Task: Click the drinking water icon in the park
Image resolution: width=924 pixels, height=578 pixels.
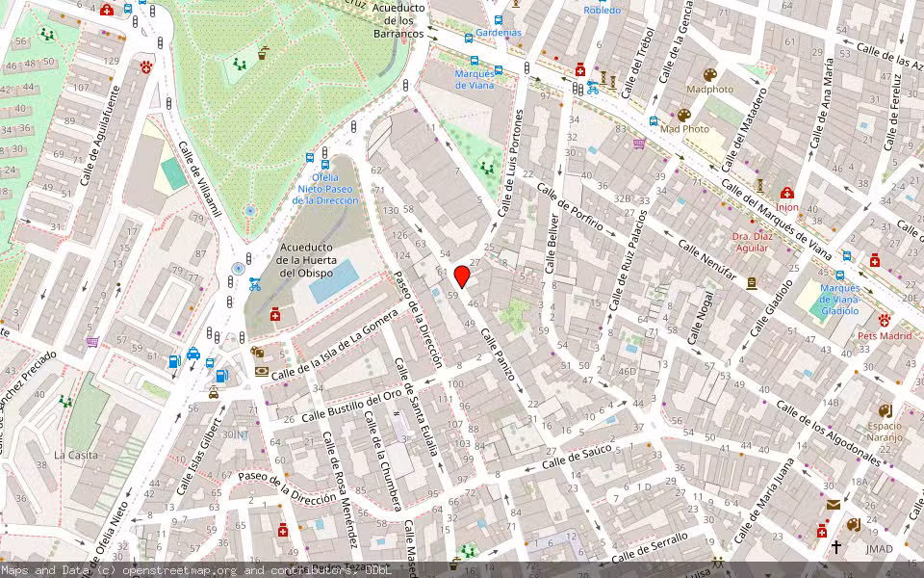Action: coord(263,54)
